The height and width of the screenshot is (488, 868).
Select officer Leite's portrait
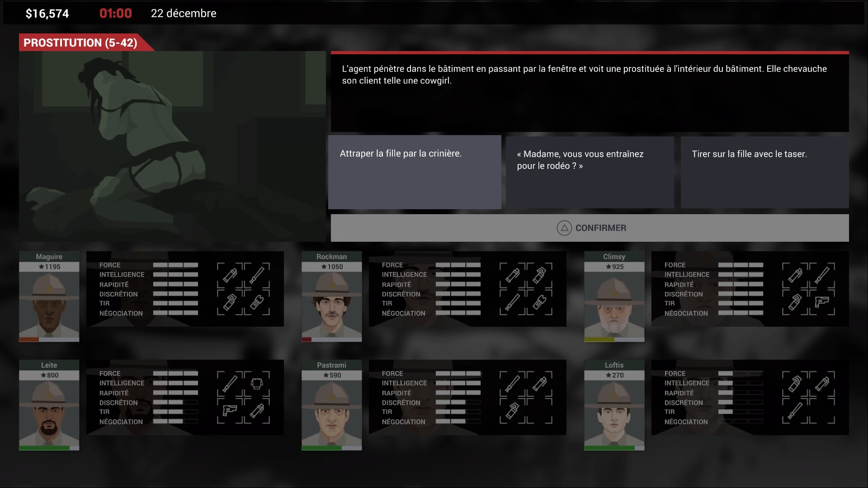point(49,413)
